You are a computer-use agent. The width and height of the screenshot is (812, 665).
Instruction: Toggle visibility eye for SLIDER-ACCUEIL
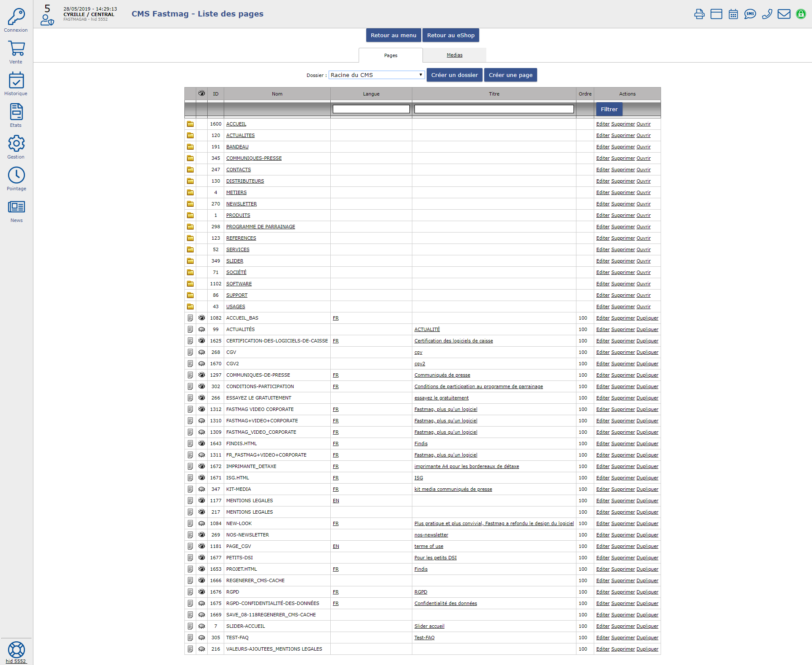pyautogui.click(x=202, y=626)
